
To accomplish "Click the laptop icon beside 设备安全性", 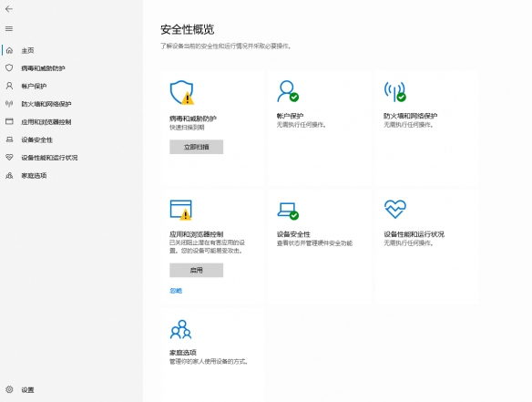I will 9,139.
